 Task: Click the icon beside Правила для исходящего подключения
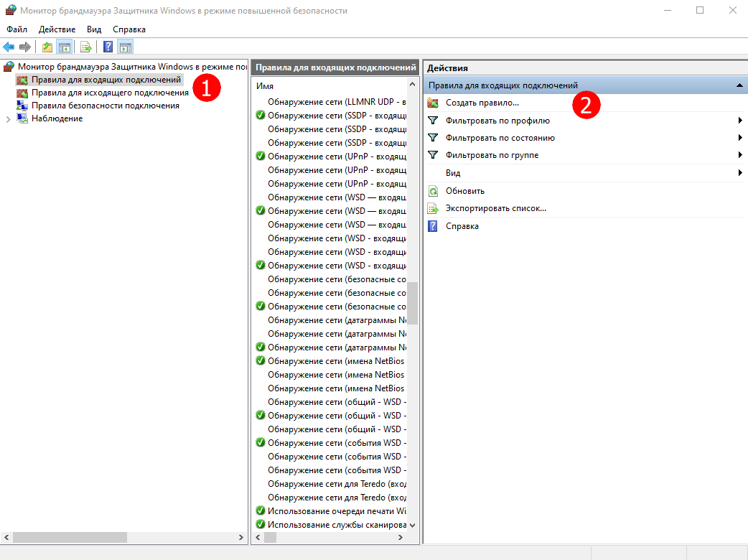pos(22,93)
